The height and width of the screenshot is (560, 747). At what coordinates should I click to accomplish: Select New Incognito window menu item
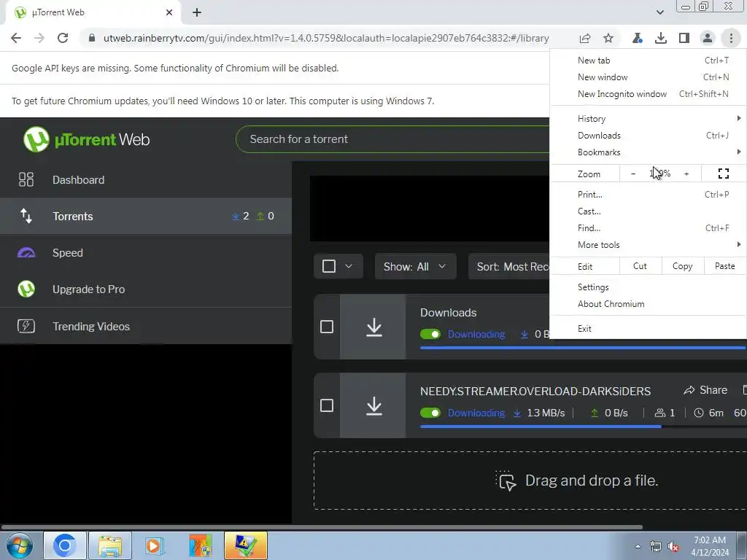click(649, 94)
